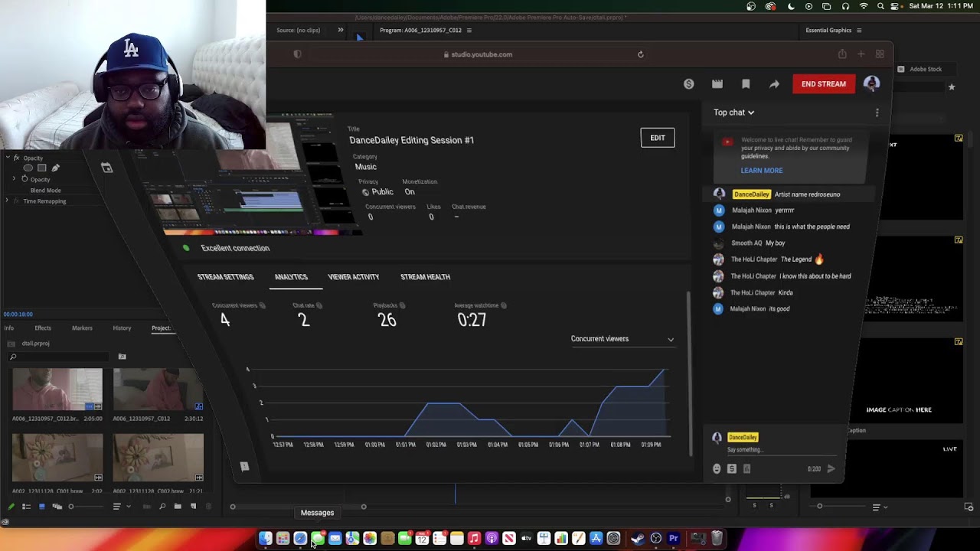Viewport: 980px width, 551px height.
Task: Create a new bin in the Project panel
Action: click(x=178, y=507)
